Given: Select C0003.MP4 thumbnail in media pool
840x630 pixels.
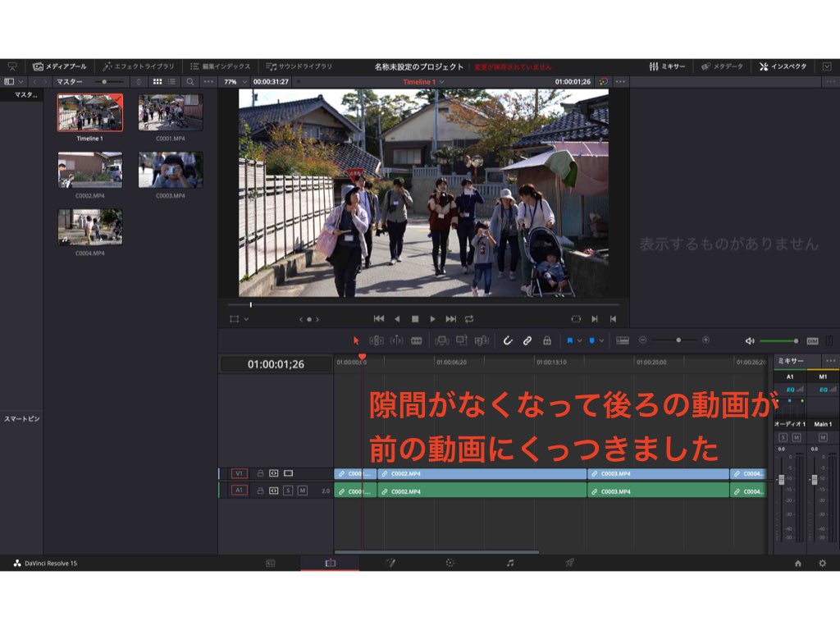Looking at the screenshot, I should coord(171,170).
